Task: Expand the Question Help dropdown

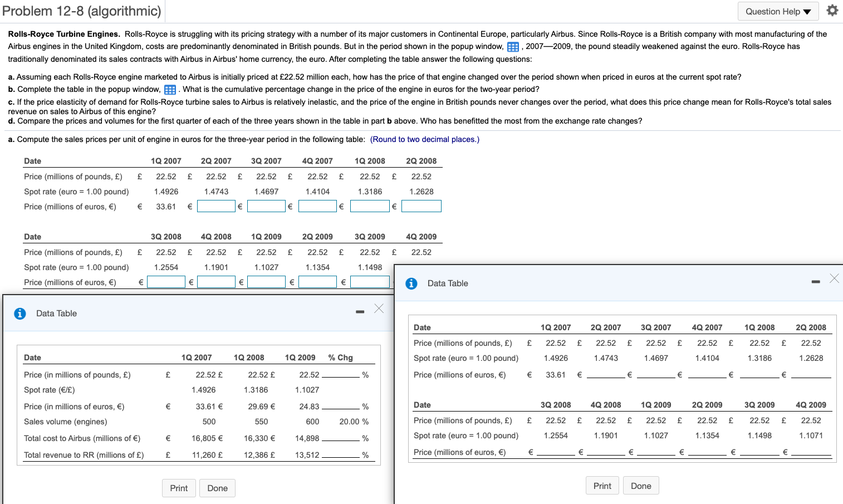Action: coord(778,11)
